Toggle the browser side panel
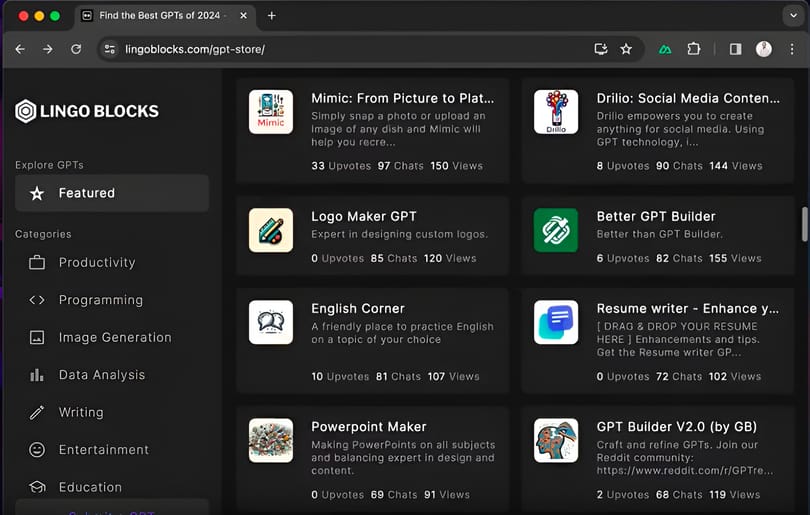 (x=735, y=49)
